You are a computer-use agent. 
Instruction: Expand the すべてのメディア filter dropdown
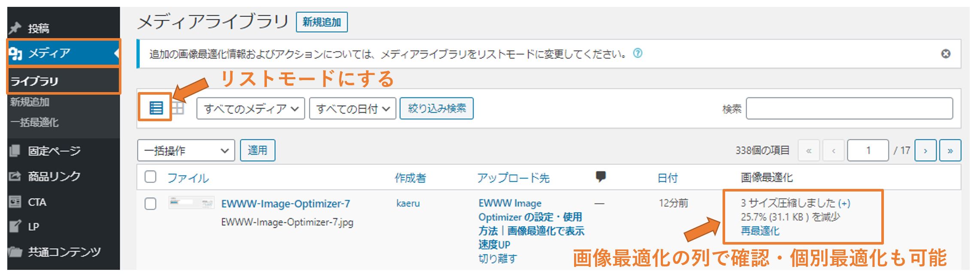click(x=251, y=108)
